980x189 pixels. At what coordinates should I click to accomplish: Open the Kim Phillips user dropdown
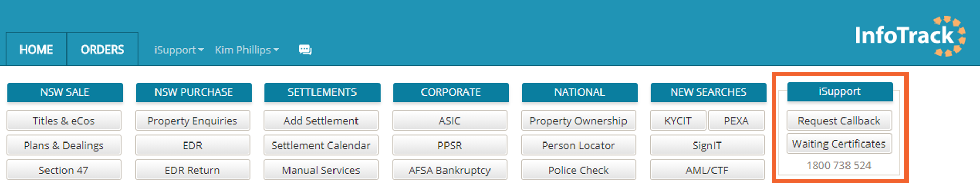(247, 50)
